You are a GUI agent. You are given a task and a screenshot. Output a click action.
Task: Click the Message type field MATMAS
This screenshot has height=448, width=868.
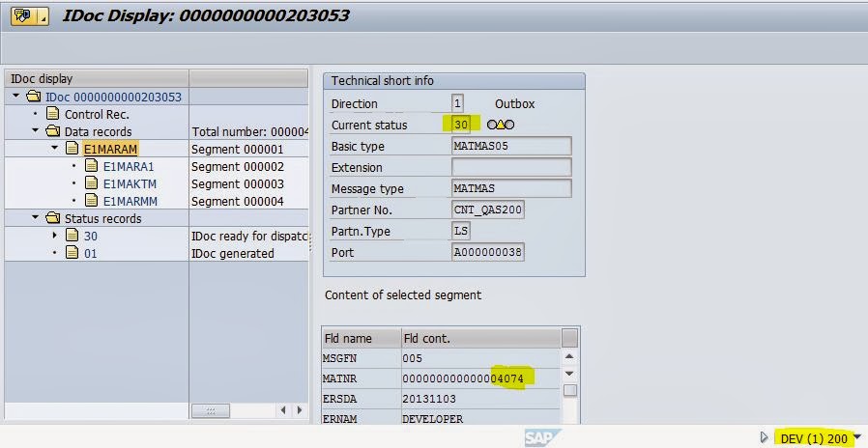[x=511, y=188]
